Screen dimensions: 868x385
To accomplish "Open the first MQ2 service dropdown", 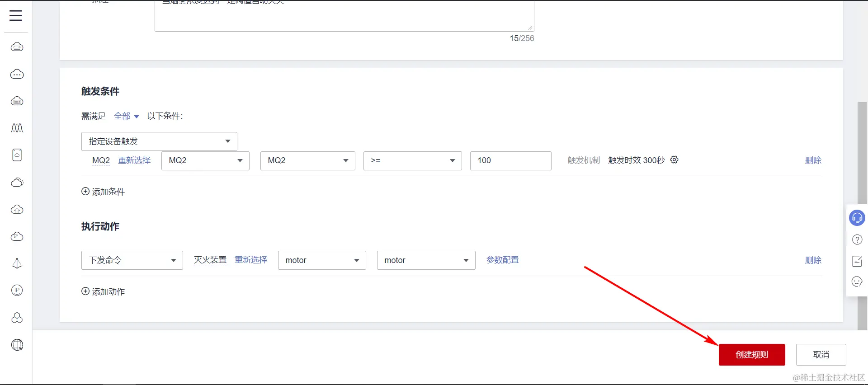I will [x=205, y=160].
